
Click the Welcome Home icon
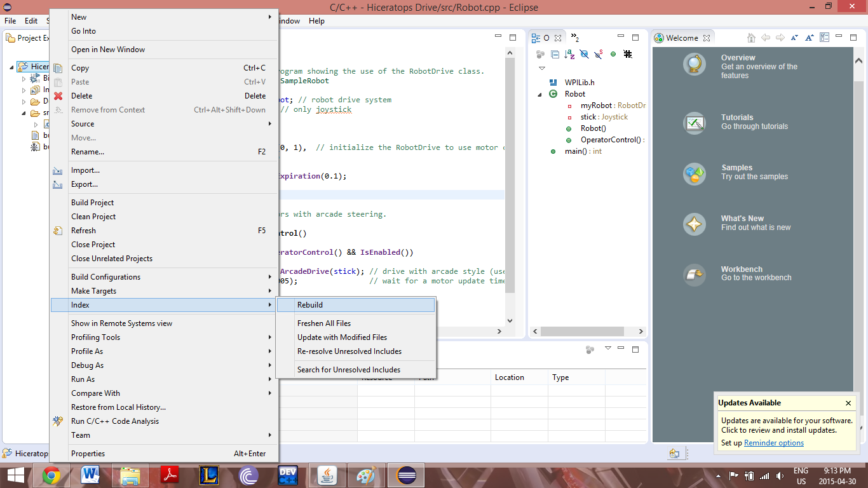coord(751,38)
